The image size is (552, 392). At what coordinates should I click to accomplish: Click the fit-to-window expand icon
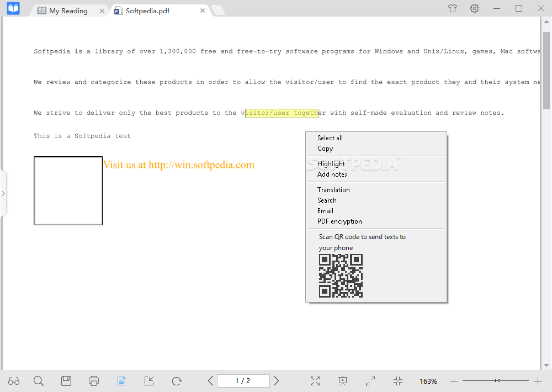pos(315,381)
